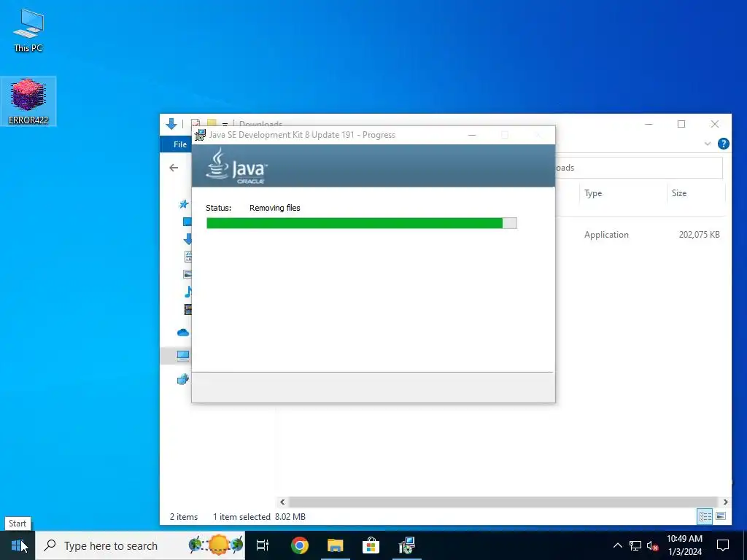Screen dimensions: 747x560
Task: Click the Java installer title bar icon
Action: pos(201,135)
